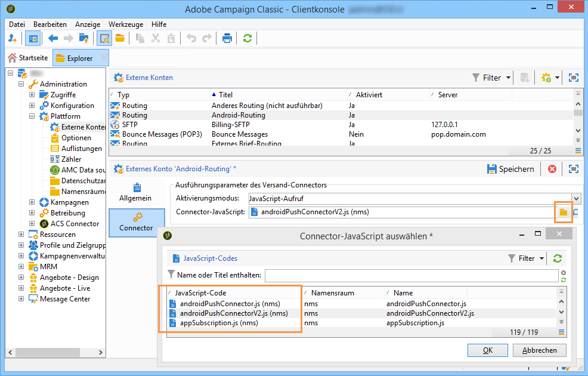The width and height of the screenshot is (588, 376).
Task: Click the user connection icon in toolbar
Action: (13, 38)
